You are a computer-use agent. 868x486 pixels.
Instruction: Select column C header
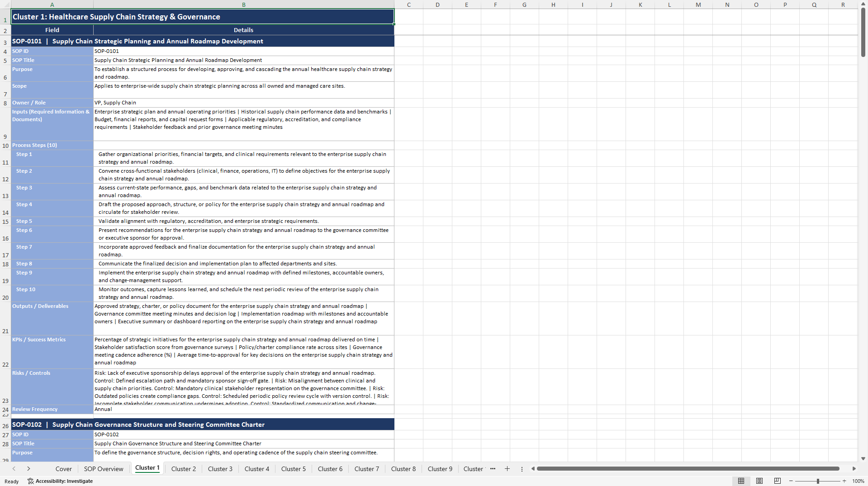[408, 5]
